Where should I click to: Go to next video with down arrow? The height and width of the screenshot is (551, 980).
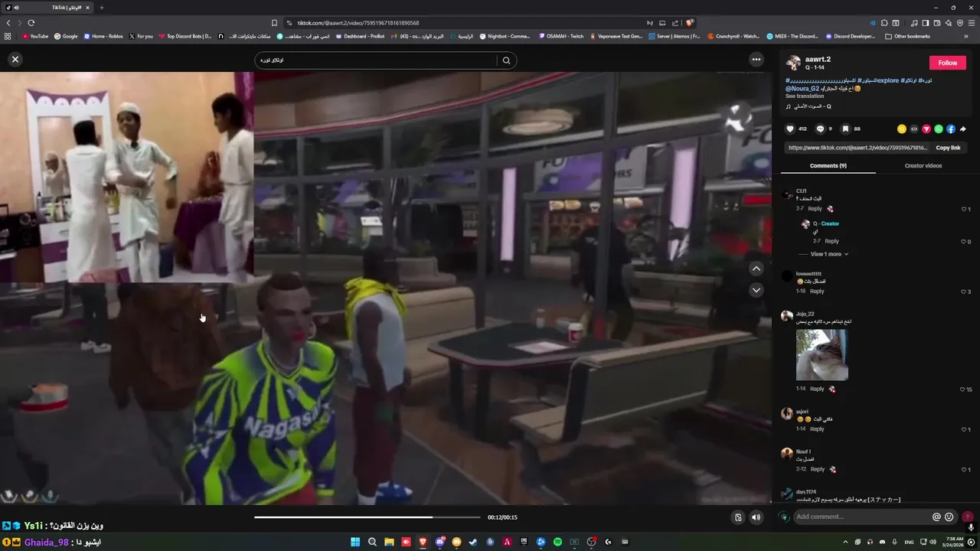(x=756, y=290)
